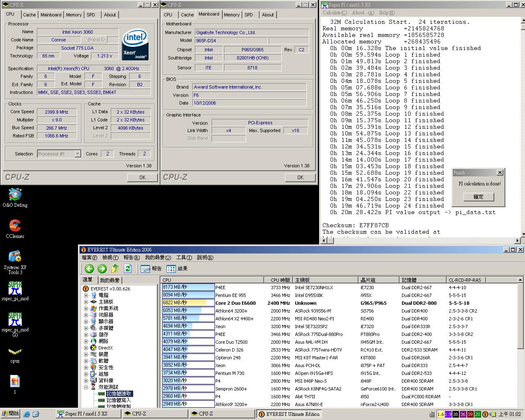
Task: Open EVEREST 工具(T) tools menu
Action: [x=184, y=258]
